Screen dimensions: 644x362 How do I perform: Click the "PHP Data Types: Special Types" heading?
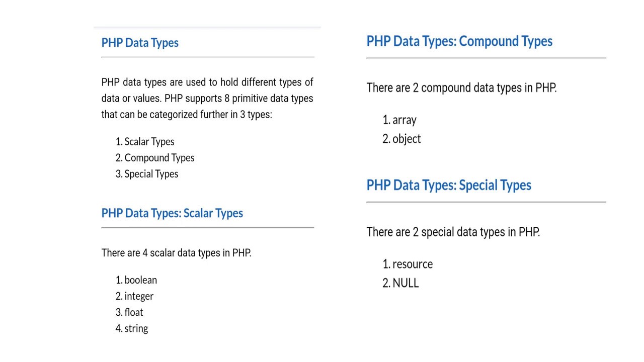point(449,185)
